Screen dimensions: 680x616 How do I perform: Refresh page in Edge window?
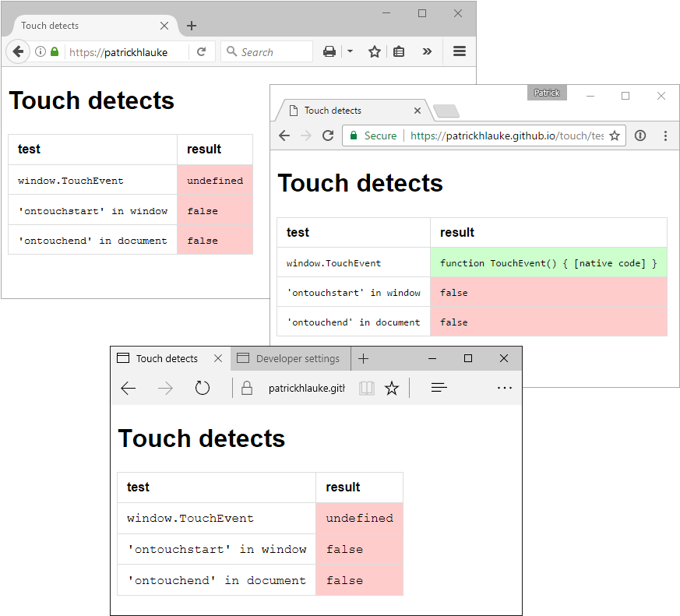click(202, 388)
